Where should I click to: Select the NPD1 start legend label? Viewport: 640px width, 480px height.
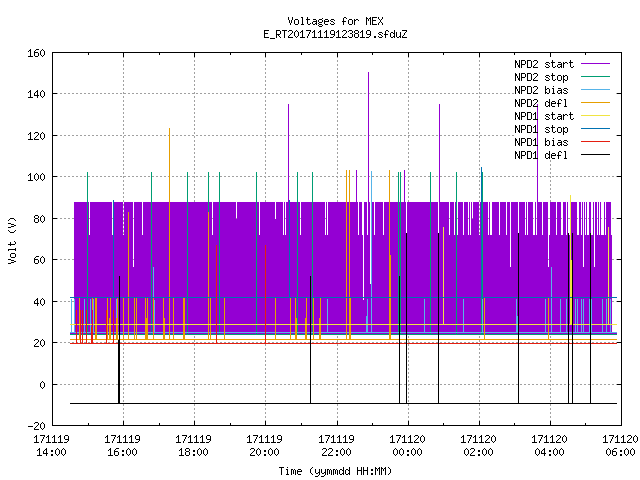click(544, 116)
